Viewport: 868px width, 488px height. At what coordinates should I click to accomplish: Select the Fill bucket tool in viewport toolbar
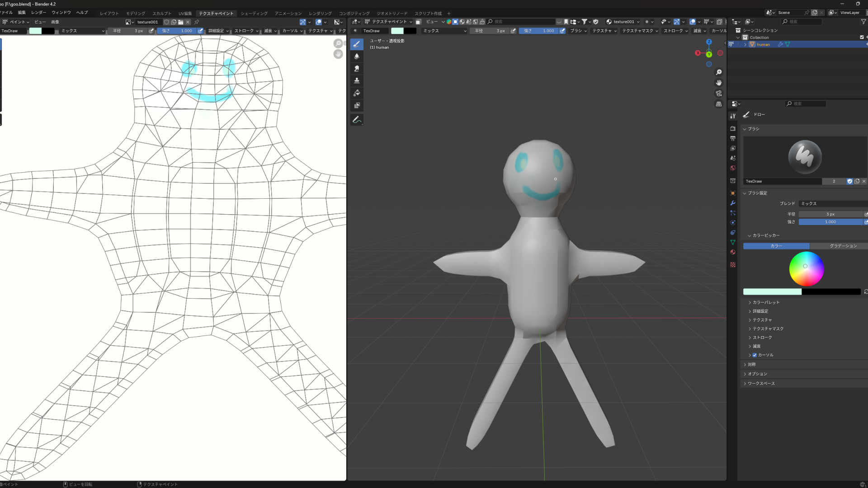point(357,93)
